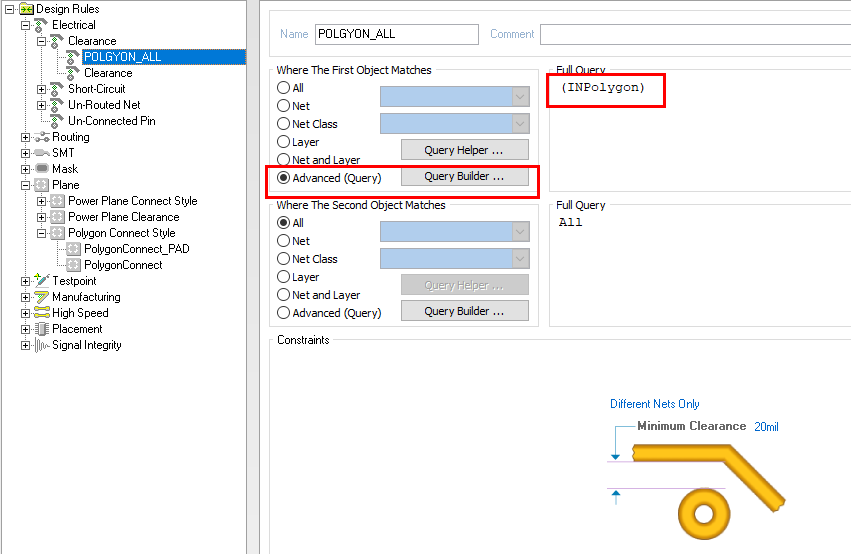This screenshot has width=851, height=554.
Task: Collapse the Polygon Connect Style node
Action: tap(41, 233)
